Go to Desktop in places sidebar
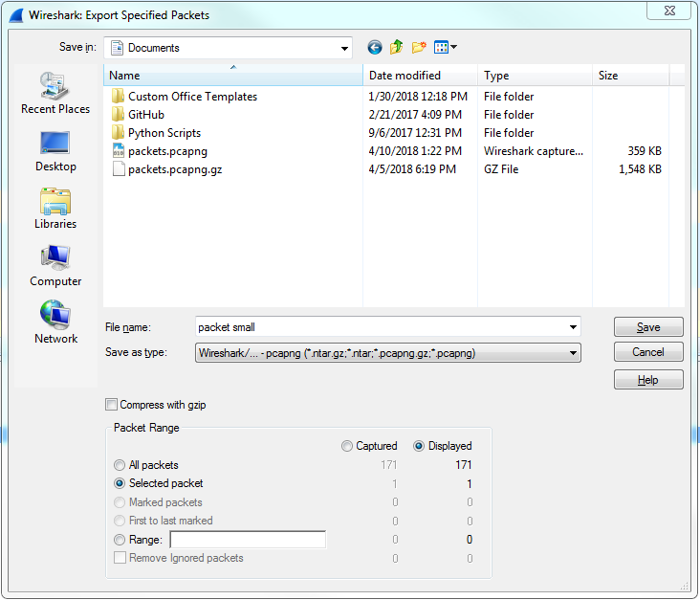The image size is (700, 600). (x=55, y=151)
